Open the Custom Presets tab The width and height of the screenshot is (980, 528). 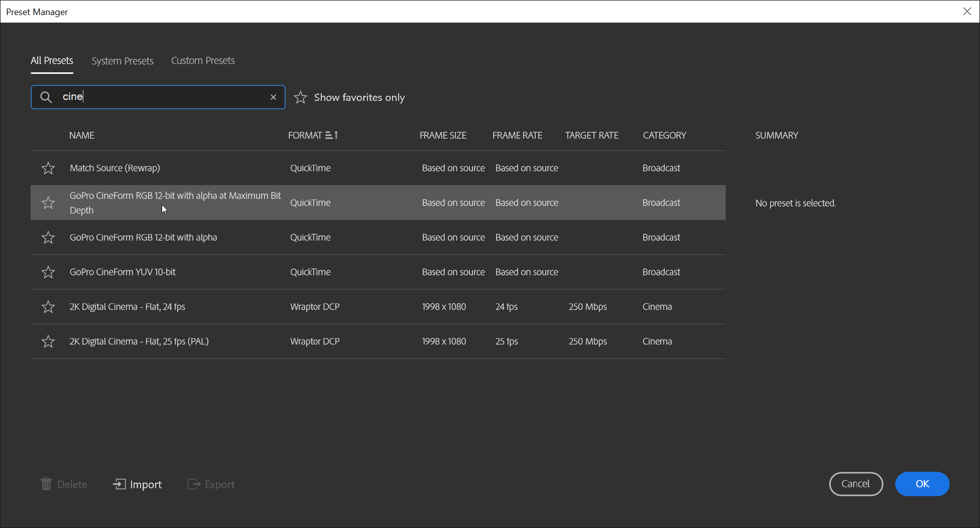[x=203, y=60]
